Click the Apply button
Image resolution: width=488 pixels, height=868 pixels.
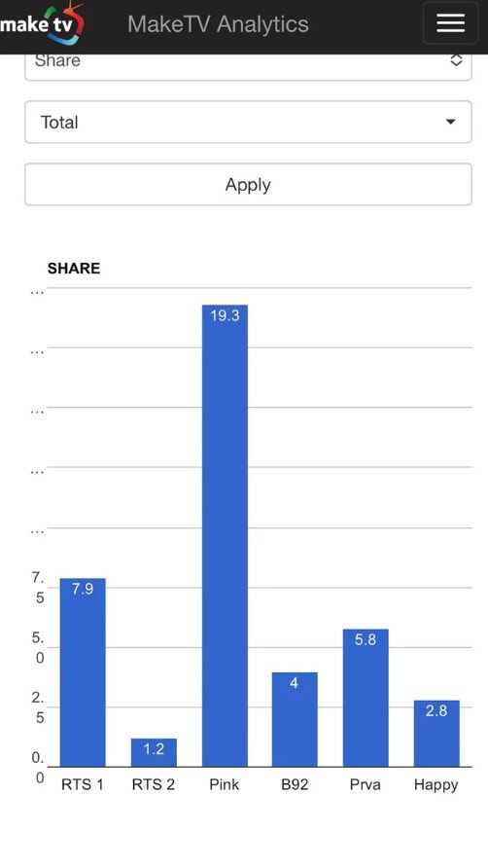coord(248,184)
